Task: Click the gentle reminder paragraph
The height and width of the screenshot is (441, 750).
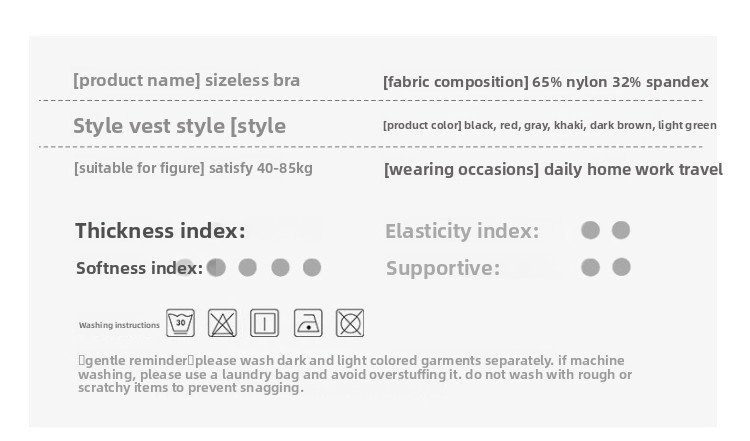Action: pos(355,374)
